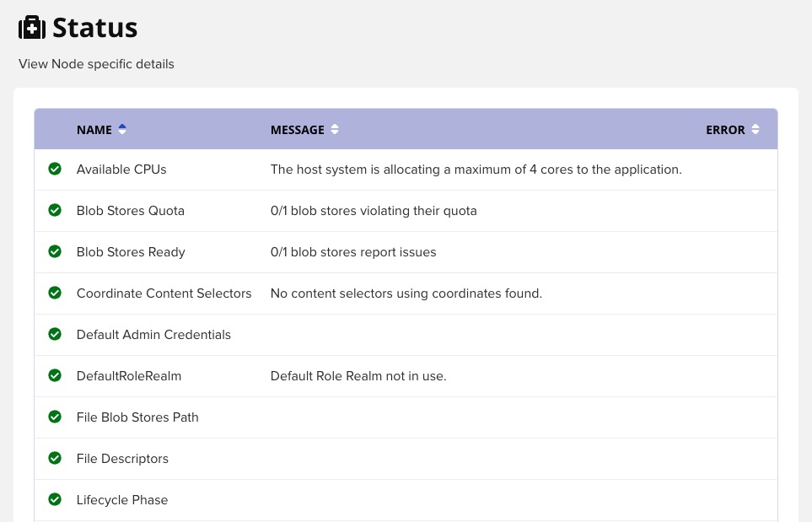Click the Coordinate Content Selectors status icon
The image size is (812, 522).
(55, 293)
